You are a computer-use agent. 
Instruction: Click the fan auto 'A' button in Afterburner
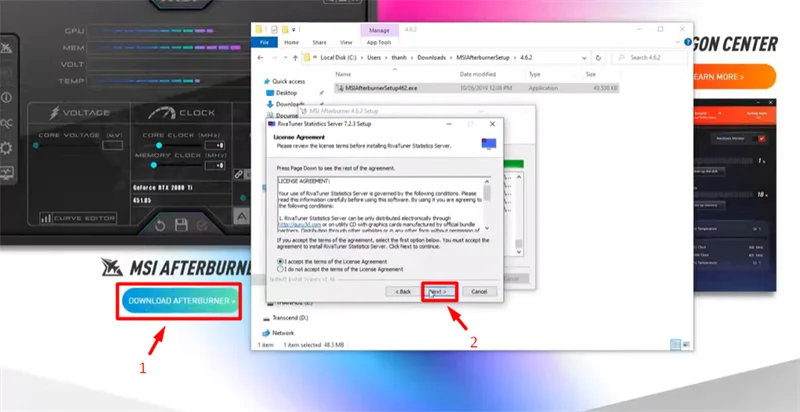(x=242, y=216)
